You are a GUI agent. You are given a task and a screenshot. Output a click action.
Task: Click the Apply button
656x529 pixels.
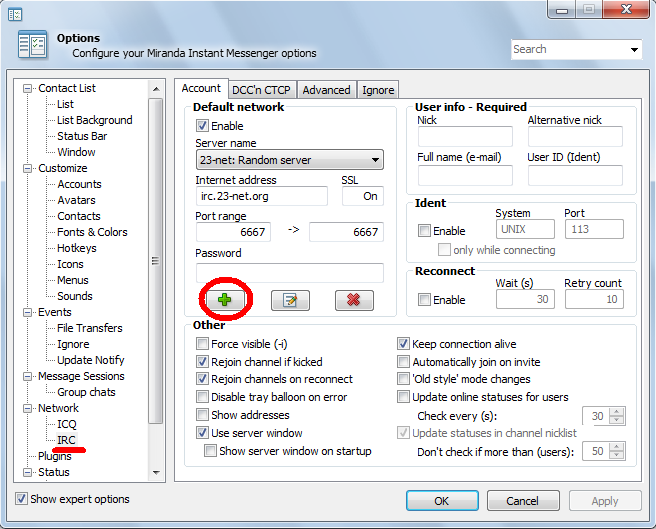click(605, 501)
